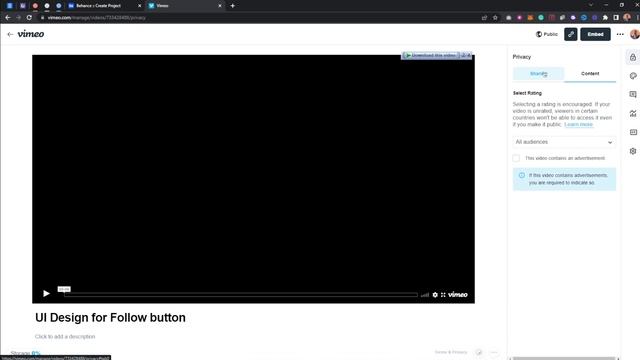Click the Storage usage indicator
Image resolution: width=640 pixels, height=360 pixels.
(25, 353)
